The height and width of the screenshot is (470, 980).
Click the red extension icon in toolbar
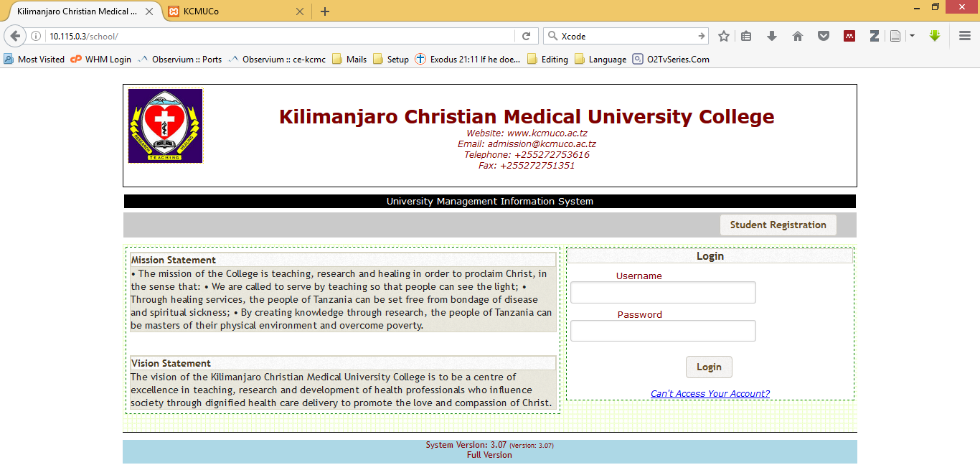849,36
